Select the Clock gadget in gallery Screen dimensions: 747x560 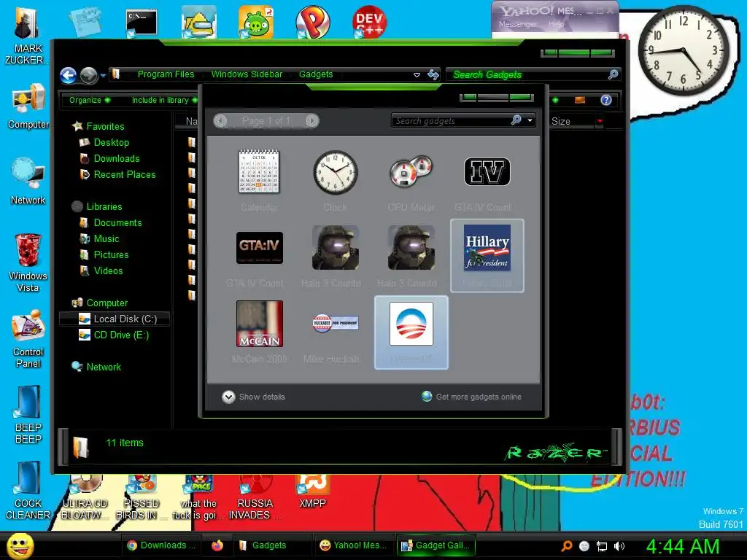(336, 172)
